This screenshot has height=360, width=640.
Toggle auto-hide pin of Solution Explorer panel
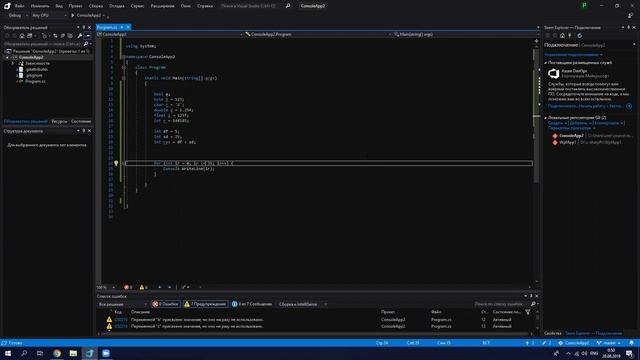84,27
